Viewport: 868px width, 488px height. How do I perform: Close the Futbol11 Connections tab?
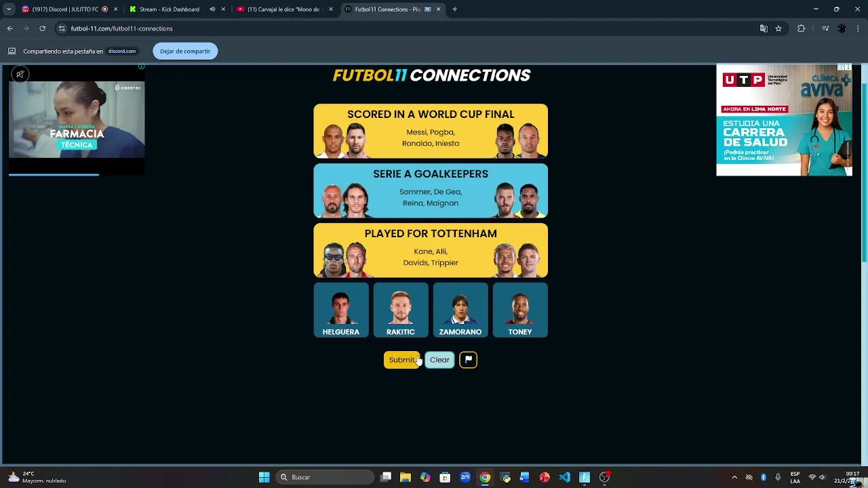[x=439, y=9]
